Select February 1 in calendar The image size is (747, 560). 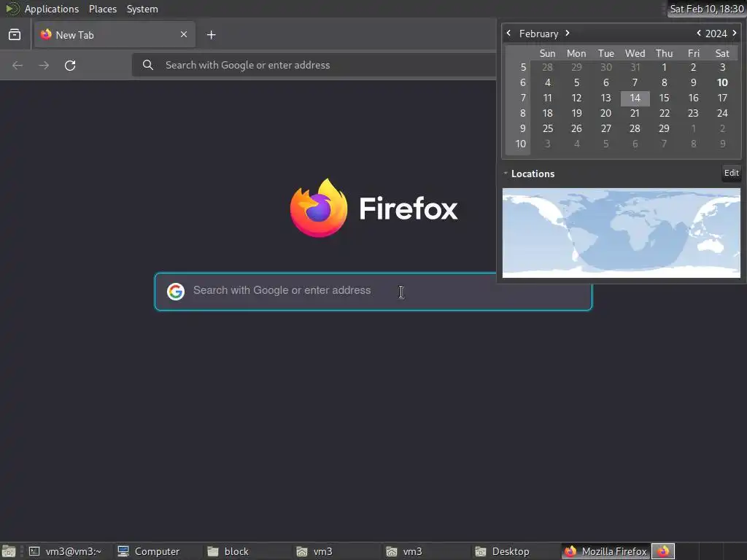(x=664, y=68)
